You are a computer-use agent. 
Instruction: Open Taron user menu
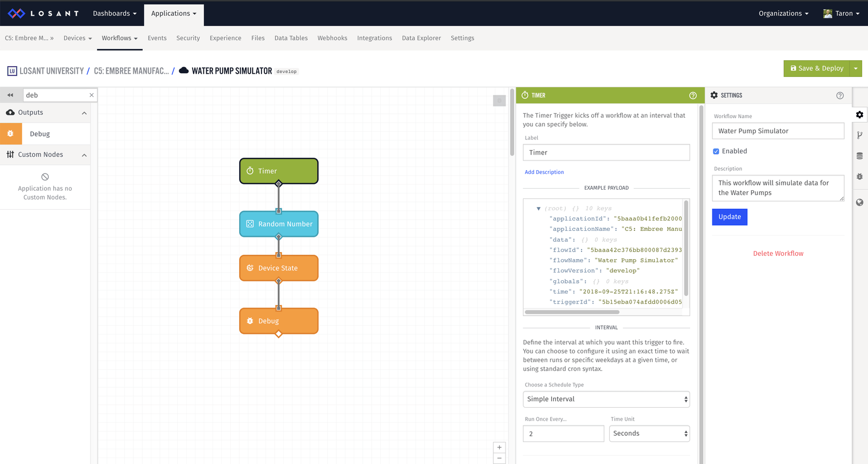click(841, 14)
